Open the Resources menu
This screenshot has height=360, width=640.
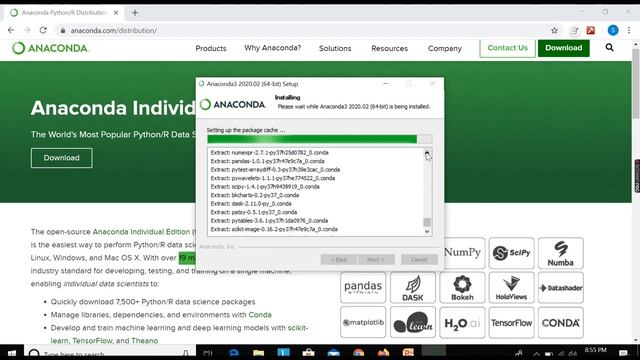point(389,48)
